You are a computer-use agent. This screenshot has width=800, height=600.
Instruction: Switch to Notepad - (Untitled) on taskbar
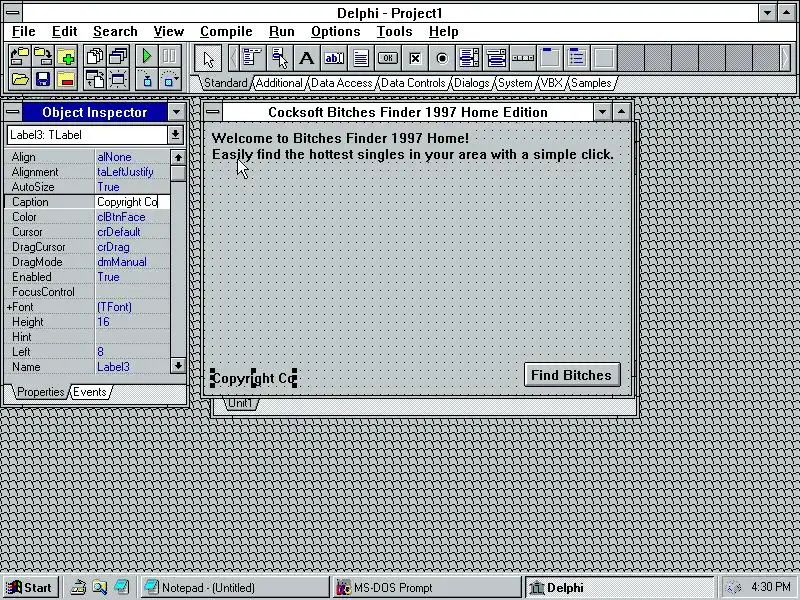click(x=235, y=588)
